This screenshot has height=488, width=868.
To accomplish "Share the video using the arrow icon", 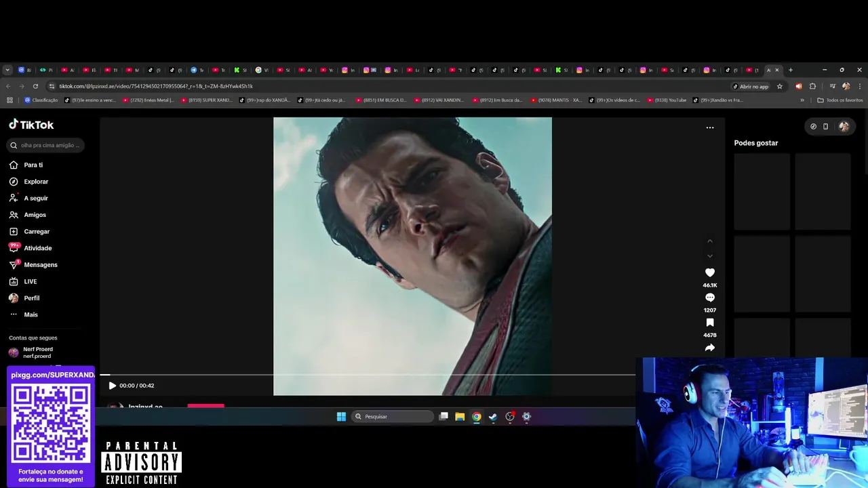I will 710,348.
